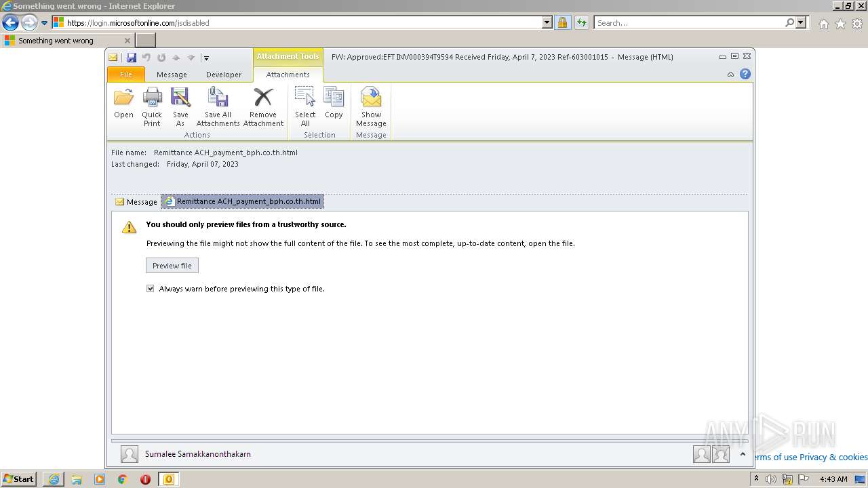868x488 pixels.
Task: Open the address bar URL dropdown
Action: click(547, 22)
